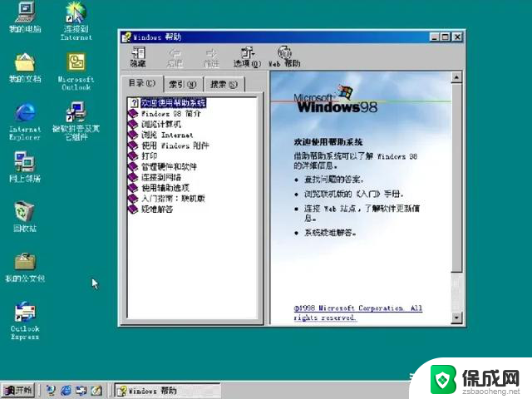Click the 查找问题的答案 bullet text
Viewport: 532px width, 399px height.
[334, 180]
